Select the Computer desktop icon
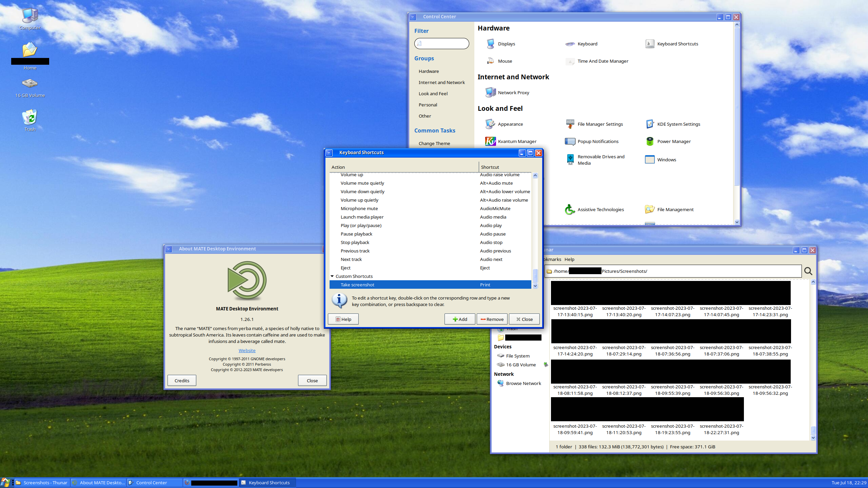This screenshot has width=868, height=488. click(30, 19)
